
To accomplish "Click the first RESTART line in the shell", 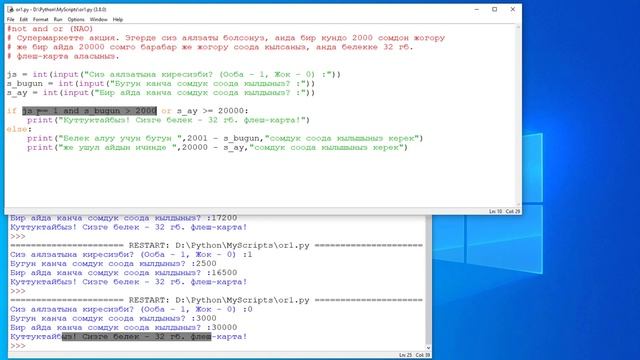I will [216, 245].
